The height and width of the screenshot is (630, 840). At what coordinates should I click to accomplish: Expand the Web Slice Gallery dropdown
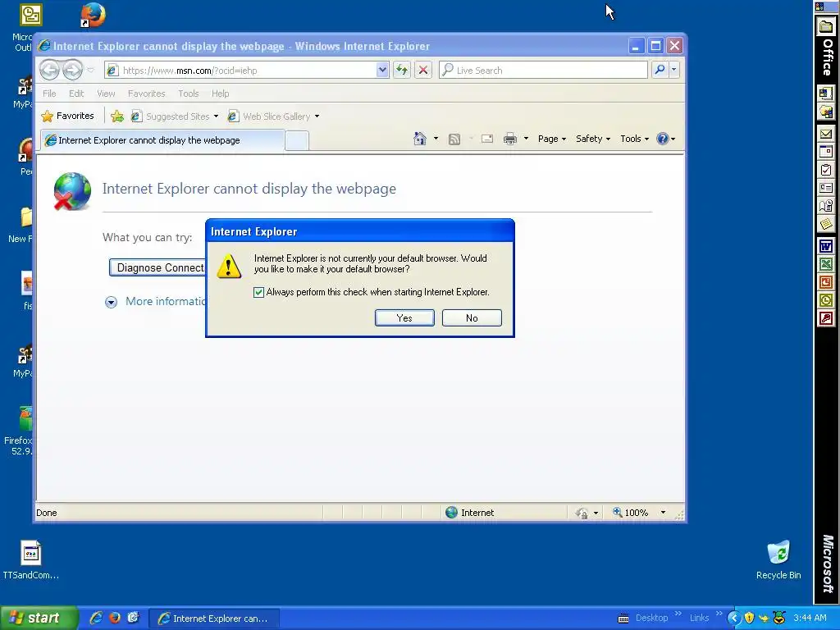coord(317,116)
